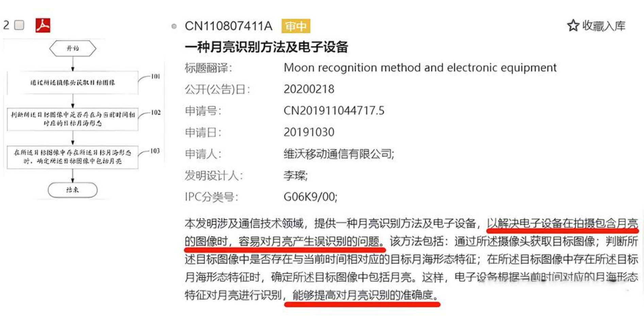Click flowchart step box labeled 101

pyautogui.click(x=73, y=82)
